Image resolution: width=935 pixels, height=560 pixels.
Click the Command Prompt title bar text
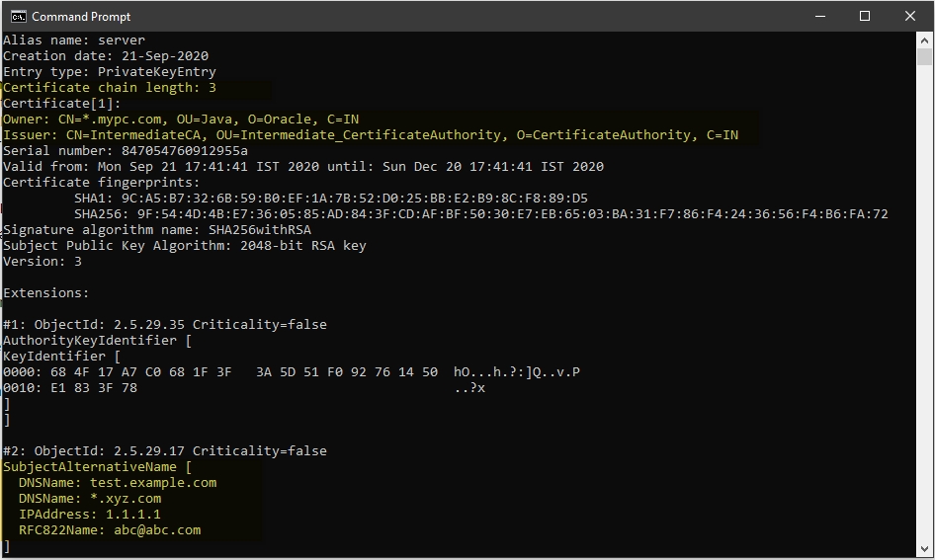pos(81,17)
